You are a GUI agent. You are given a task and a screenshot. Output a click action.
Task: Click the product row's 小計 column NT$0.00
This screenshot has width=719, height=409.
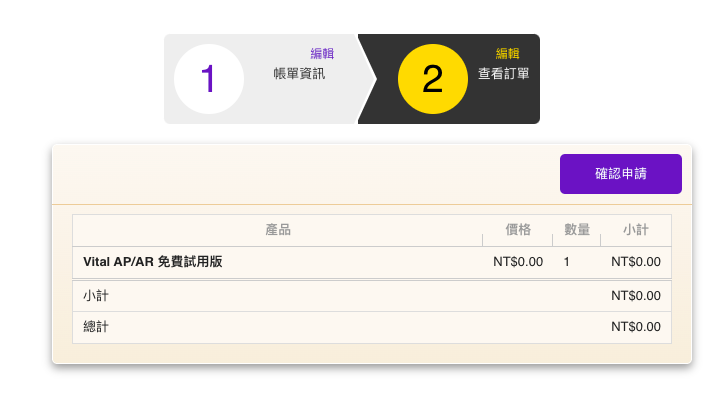[636, 262]
